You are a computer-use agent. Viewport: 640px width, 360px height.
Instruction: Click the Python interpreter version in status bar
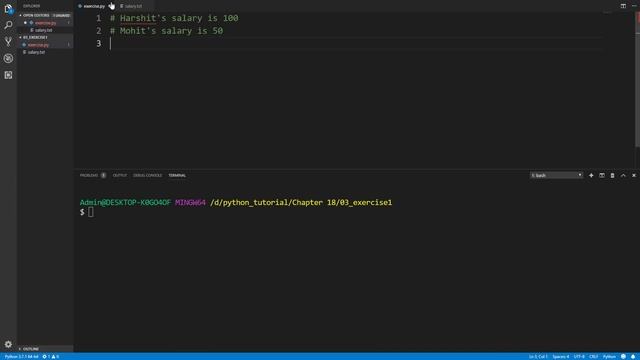coord(21,356)
